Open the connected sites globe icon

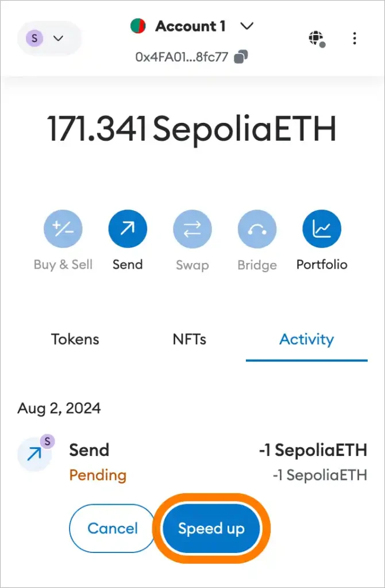[316, 38]
